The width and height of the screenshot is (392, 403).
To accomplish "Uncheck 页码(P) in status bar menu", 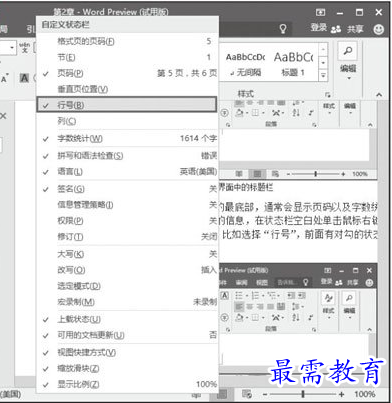I will 127,73.
